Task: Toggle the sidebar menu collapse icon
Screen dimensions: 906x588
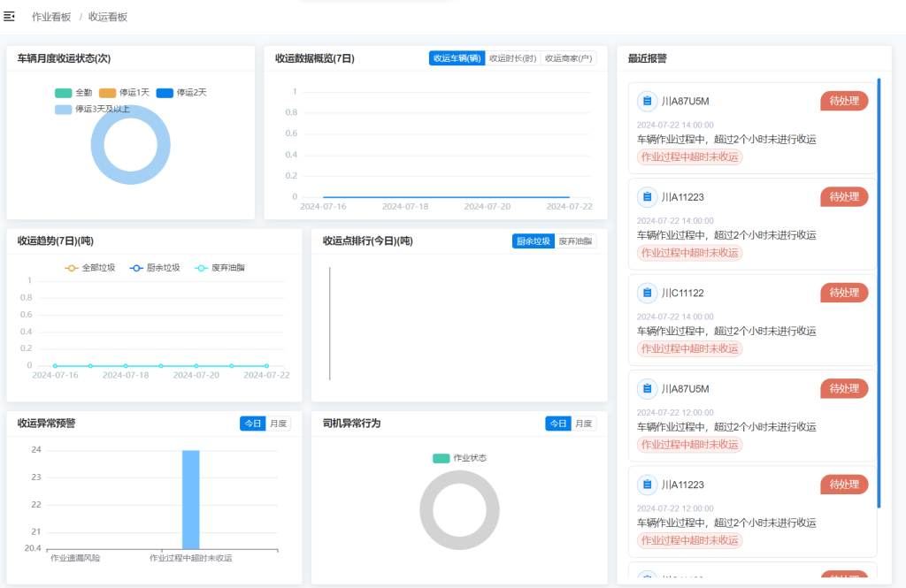Action: pos(9,16)
